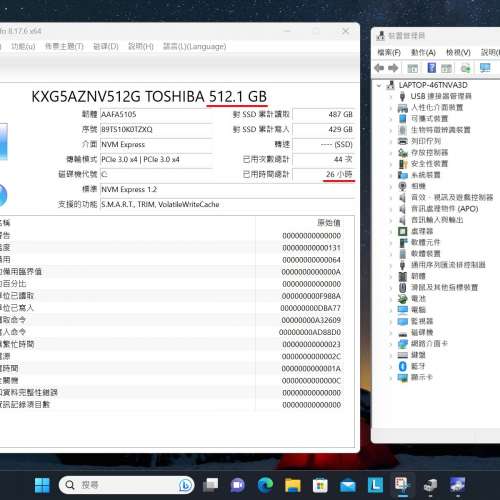Click the standard value NVM Express 1.2
This screenshot has height=500, width=500.
[129, 189]
